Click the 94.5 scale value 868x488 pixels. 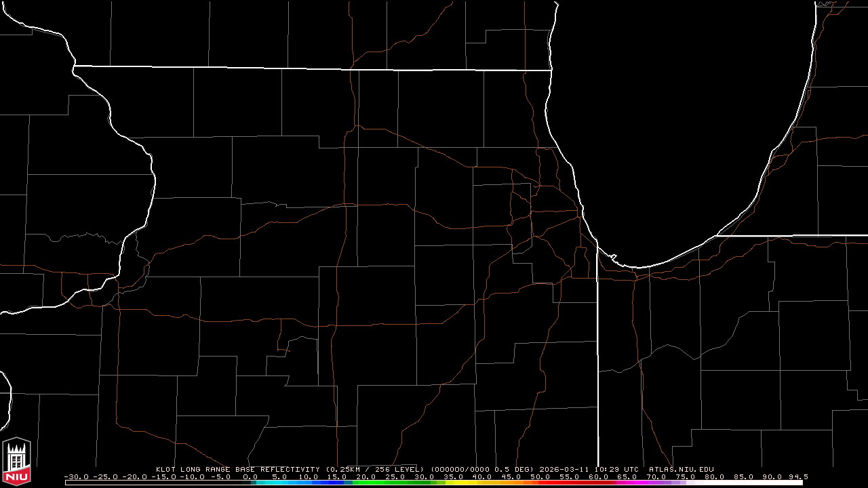click(798, 476)
